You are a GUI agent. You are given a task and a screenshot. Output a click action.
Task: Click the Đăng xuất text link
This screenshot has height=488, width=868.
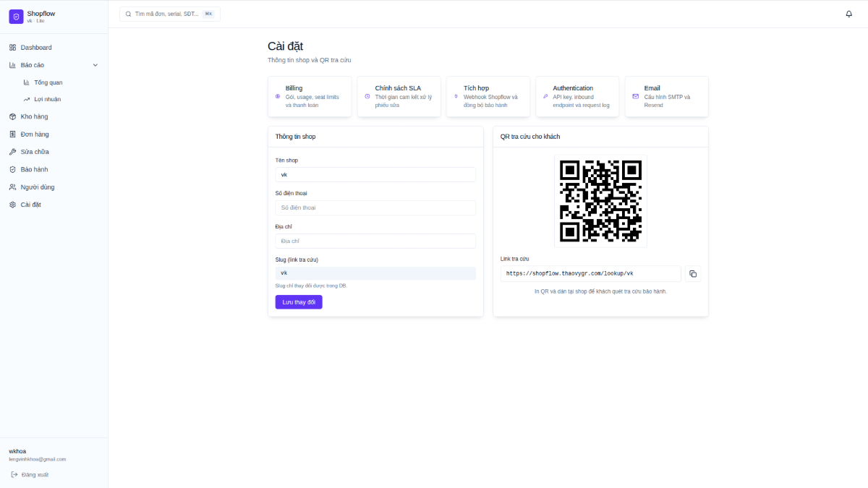35,475
